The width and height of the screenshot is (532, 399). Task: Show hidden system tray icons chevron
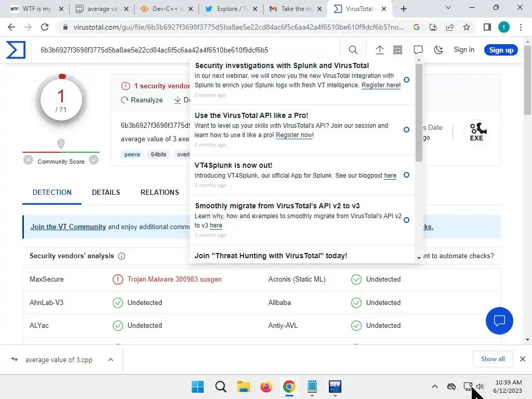435,387
